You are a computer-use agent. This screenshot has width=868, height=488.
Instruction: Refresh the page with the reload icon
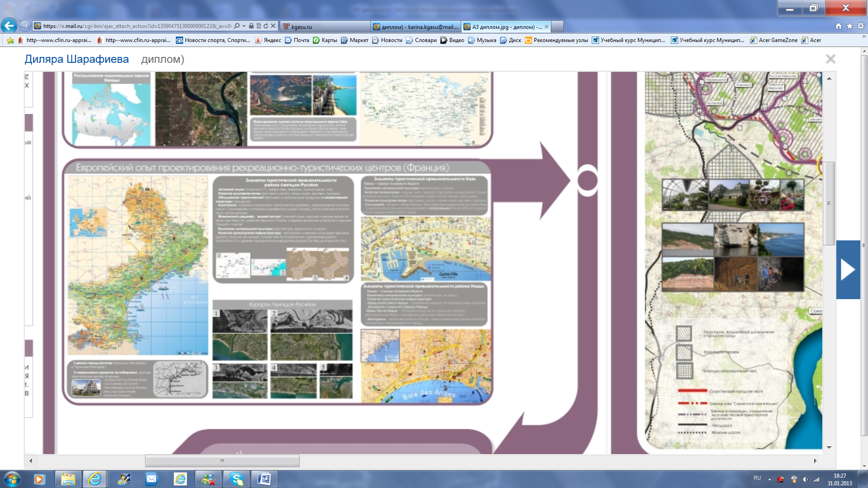(266, 26)
